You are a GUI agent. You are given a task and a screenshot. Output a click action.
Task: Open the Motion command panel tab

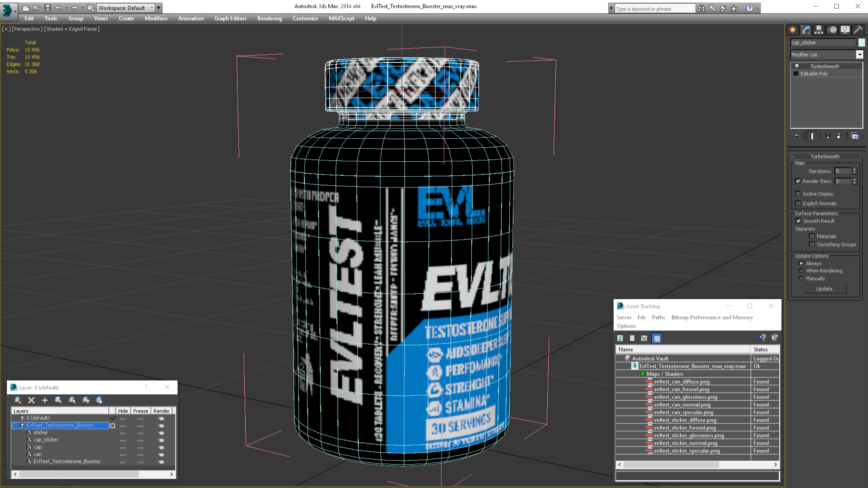point(833,30)
